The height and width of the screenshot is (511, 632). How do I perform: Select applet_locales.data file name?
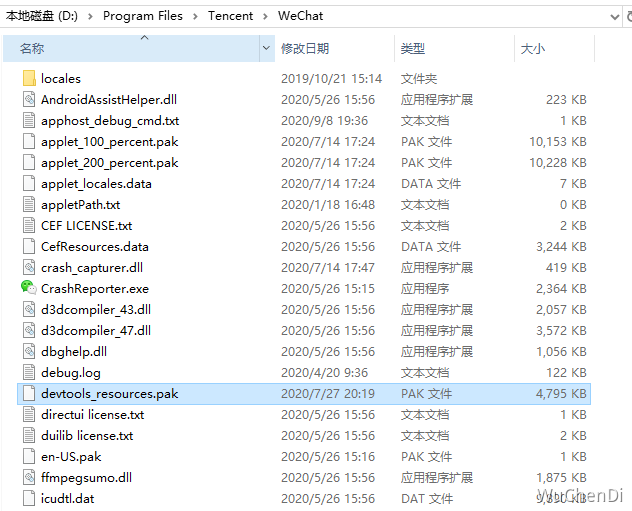(96, 183)
